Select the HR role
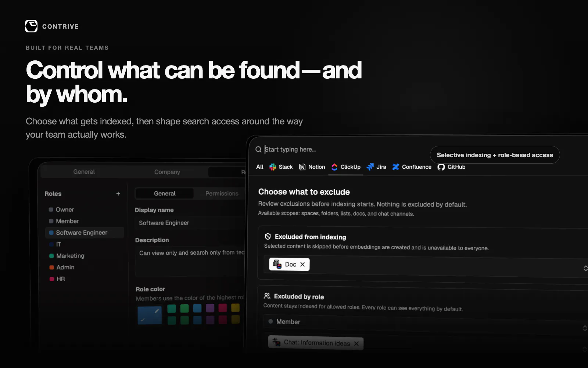588x368 pixels. click(84, 279)
